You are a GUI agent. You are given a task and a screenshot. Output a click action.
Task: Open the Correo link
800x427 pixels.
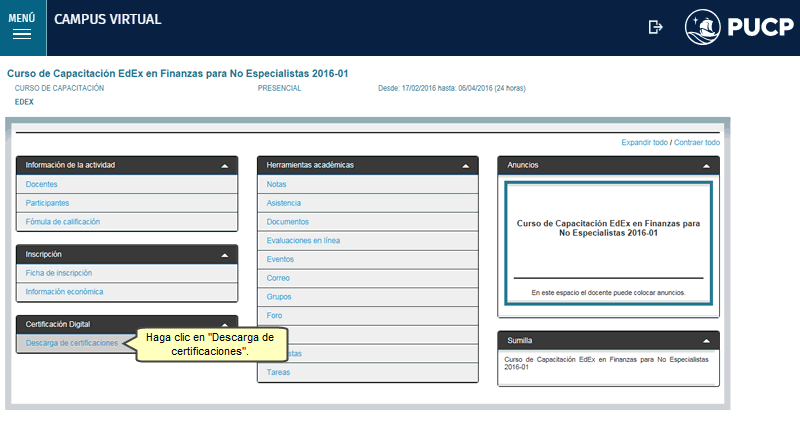pos(278,278)
